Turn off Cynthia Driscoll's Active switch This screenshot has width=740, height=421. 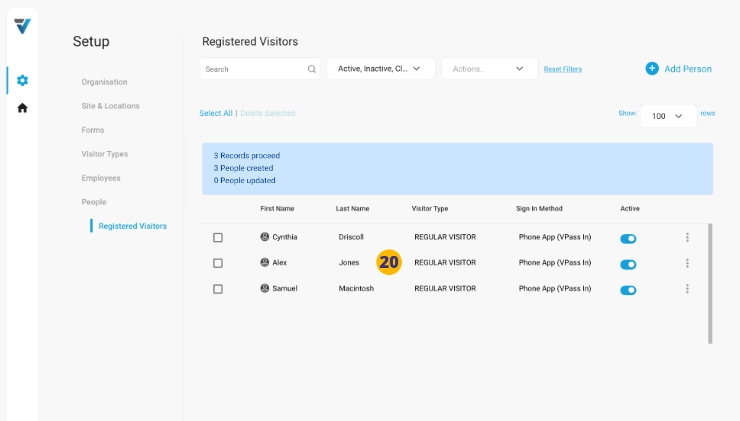(x=628, y=238)
